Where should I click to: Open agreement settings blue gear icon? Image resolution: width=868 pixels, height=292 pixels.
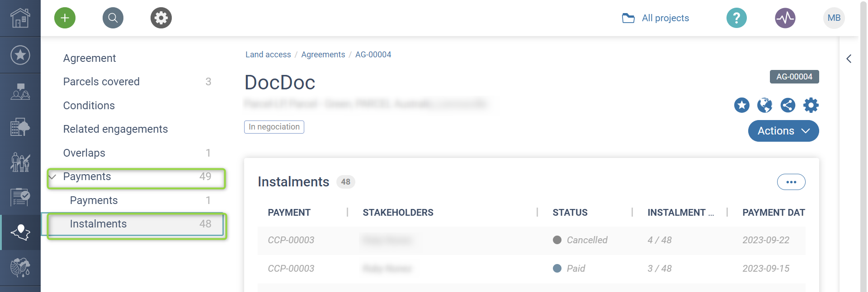click(x=811, y=105)
